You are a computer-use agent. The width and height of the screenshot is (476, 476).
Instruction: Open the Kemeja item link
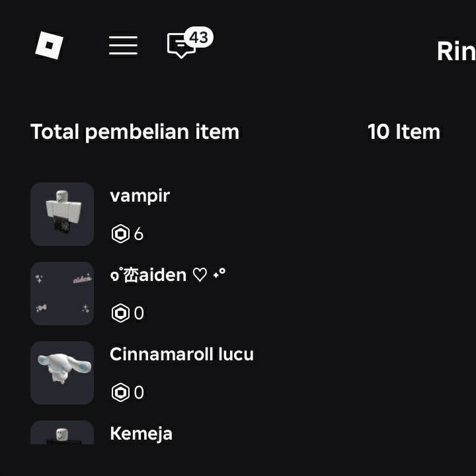coord(141,434)
